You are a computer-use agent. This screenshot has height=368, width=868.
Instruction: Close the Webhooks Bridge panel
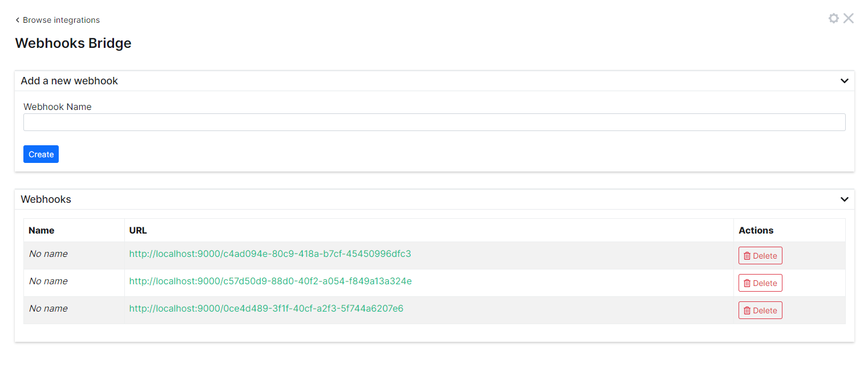[x=849, y=18]
